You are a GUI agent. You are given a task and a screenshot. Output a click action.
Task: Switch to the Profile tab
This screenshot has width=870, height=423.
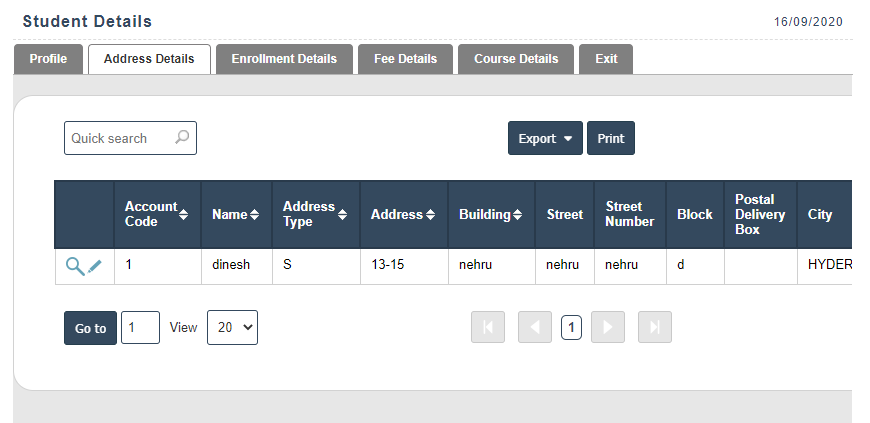coord(48,59)
